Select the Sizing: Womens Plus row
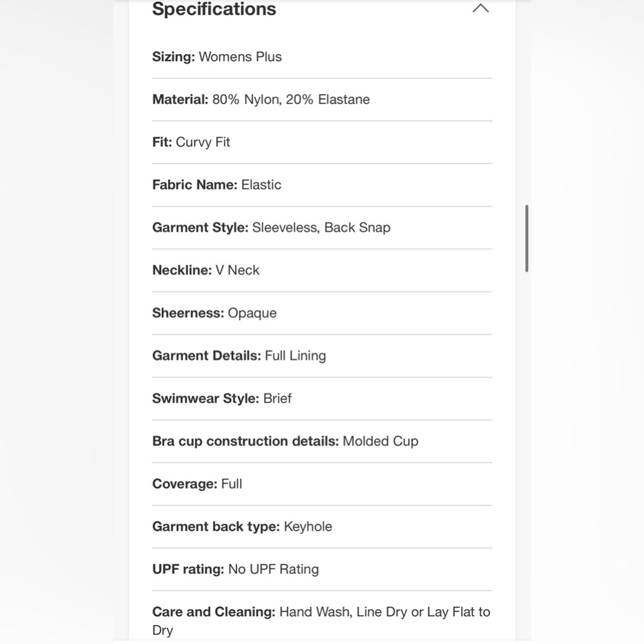644x644 pixels. [322, 57]
